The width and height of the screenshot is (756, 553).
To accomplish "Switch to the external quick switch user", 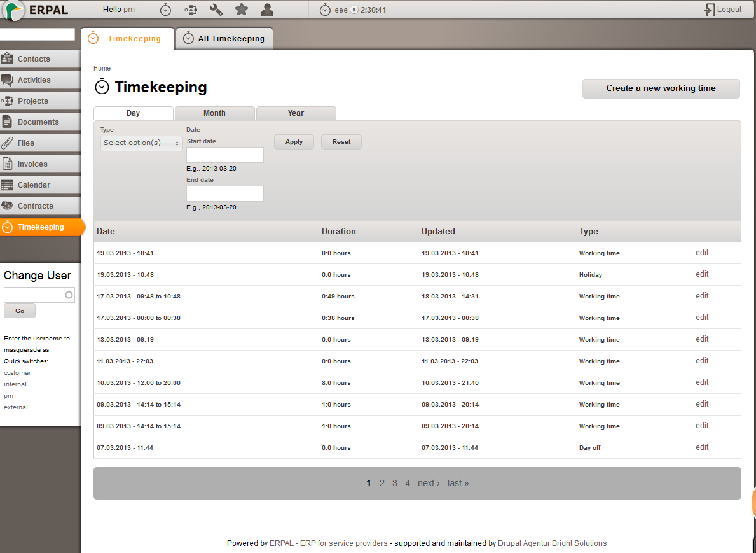I will coord(16,407).
